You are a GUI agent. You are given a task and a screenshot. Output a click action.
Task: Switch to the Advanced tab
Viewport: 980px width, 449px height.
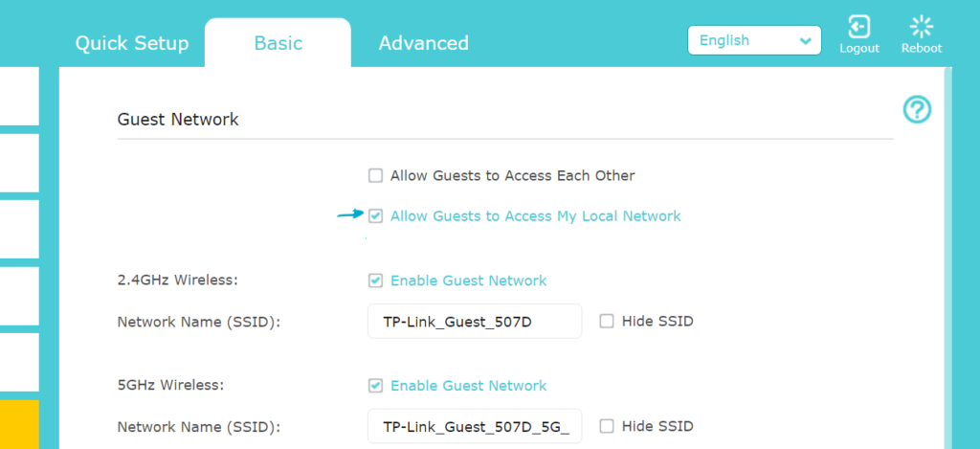(423, 43)
